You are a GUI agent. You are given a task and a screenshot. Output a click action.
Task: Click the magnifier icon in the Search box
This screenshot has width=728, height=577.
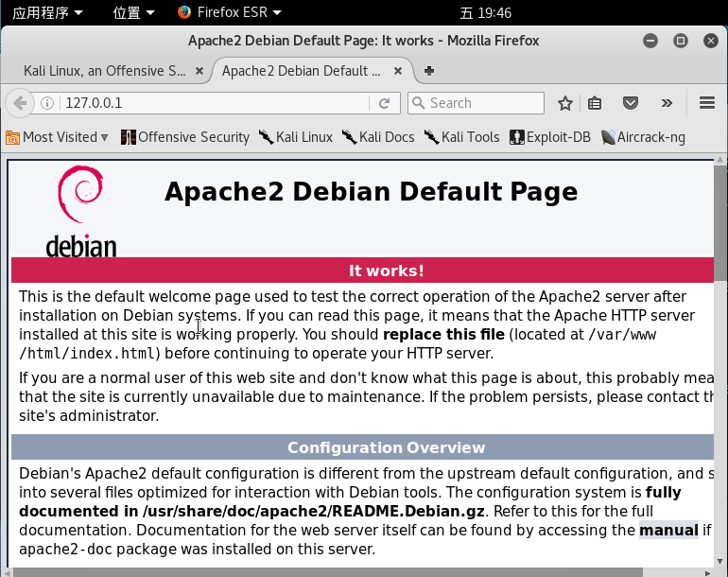[x=419, y=103]
